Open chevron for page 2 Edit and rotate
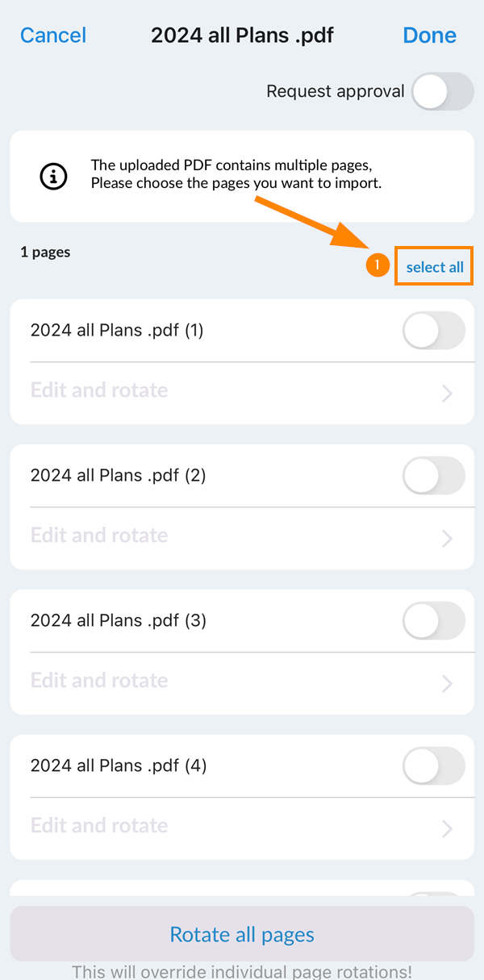This screenshot has height=980, width=484. (448, 538)
